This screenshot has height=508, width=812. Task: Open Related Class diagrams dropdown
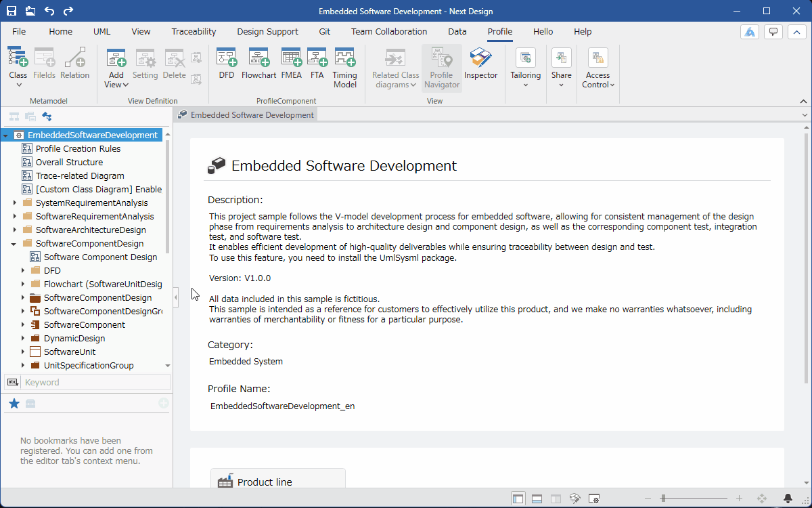[x=395, y=68]
